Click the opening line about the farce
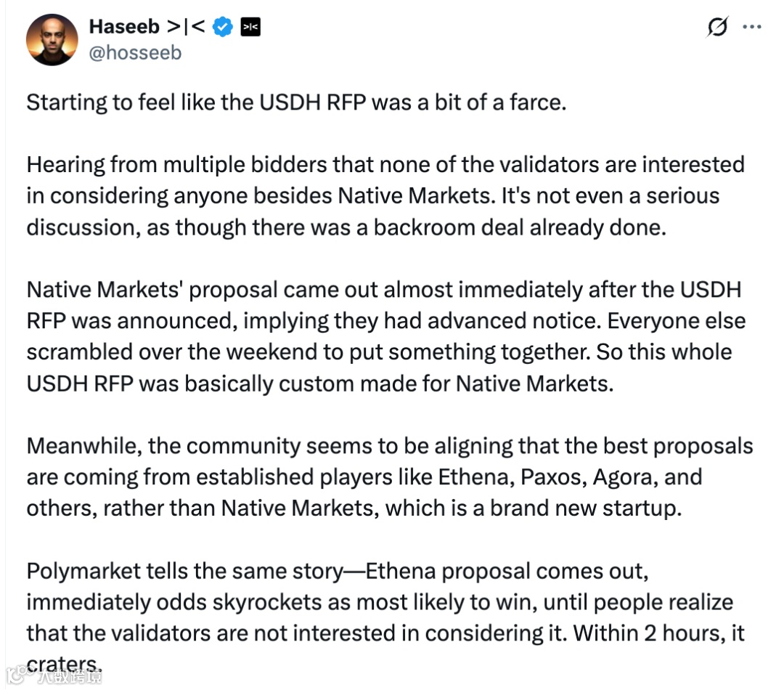Image resolution: width=784 pixels, height=690 pixels. [295, 102]
